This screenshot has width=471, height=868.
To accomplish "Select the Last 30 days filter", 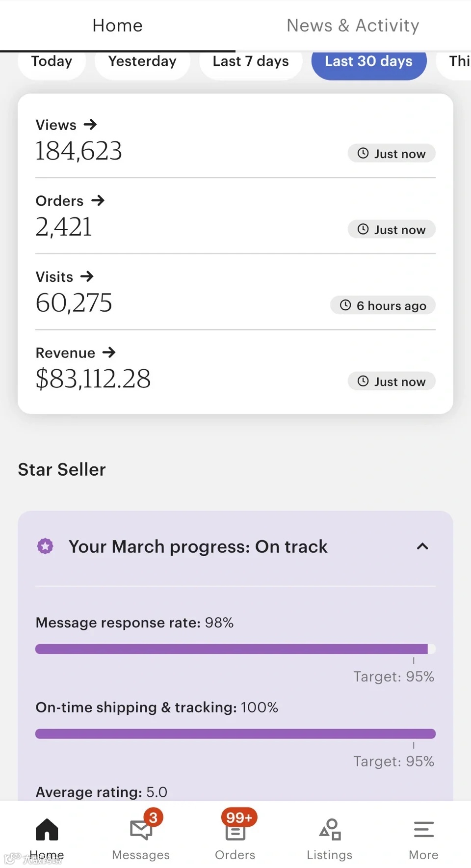I will (368, 62).
